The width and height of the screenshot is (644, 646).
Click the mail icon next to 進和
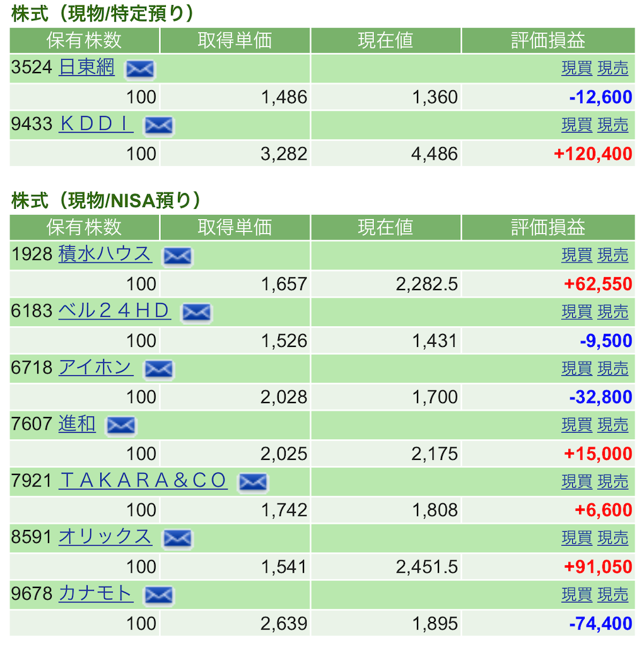pyautogui.click(x=120, y=426)
